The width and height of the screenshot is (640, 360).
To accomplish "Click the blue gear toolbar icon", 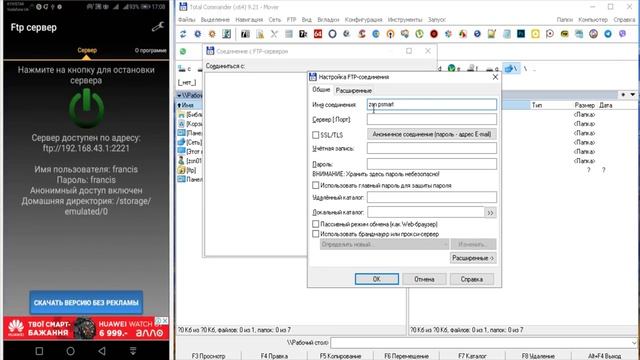I will pos(198,34).
